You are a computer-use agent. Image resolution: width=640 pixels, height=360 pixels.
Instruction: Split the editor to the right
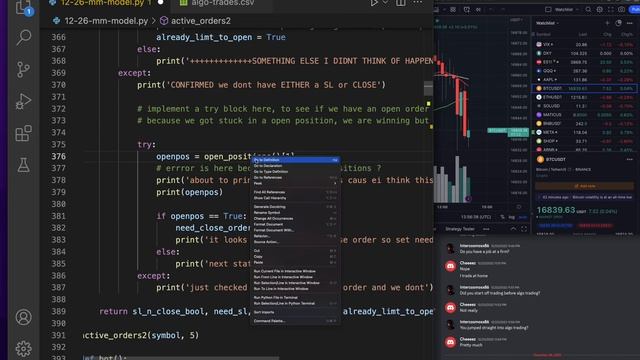coord(401,3)
